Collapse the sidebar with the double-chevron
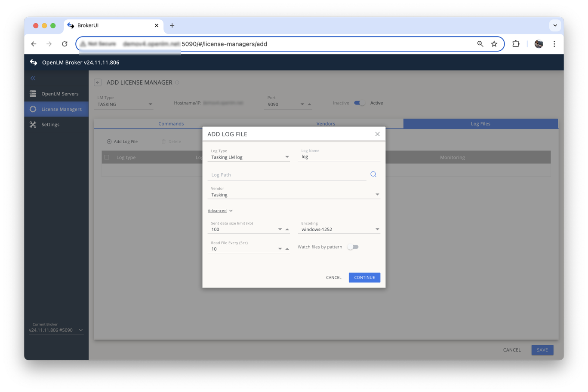Screen dimensions: 588x392 click(x=33, y=78)
